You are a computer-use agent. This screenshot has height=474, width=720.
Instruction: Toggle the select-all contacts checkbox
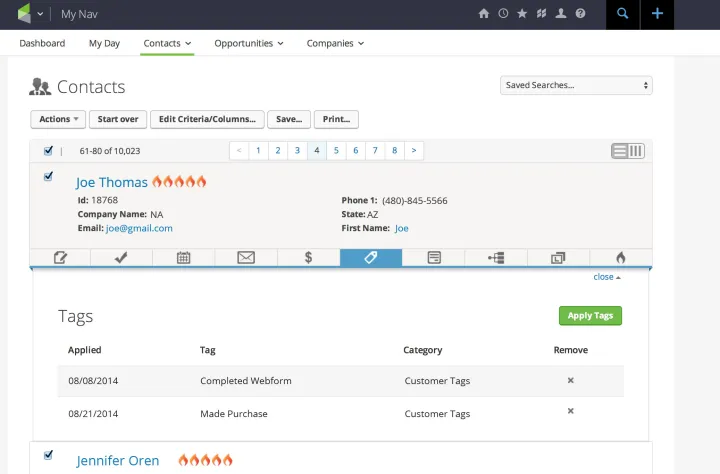(48, 151)
